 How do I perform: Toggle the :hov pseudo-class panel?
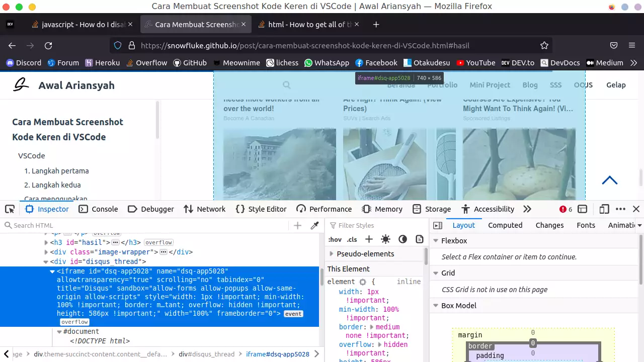point(335,239)
